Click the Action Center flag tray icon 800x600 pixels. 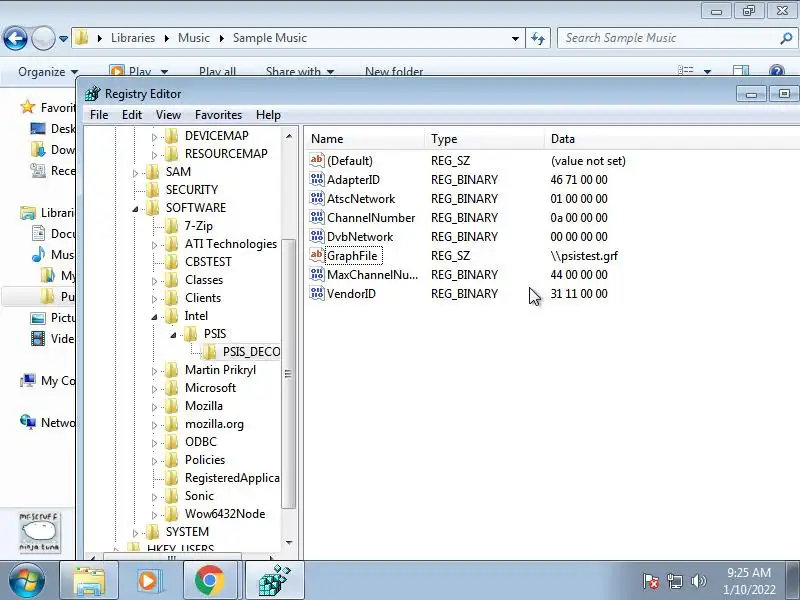(651, 581)
